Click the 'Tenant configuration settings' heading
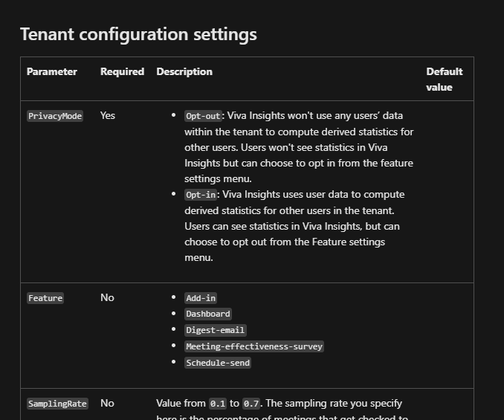Image resolution: width=504 pixels, height=420 pixels. 138,34
